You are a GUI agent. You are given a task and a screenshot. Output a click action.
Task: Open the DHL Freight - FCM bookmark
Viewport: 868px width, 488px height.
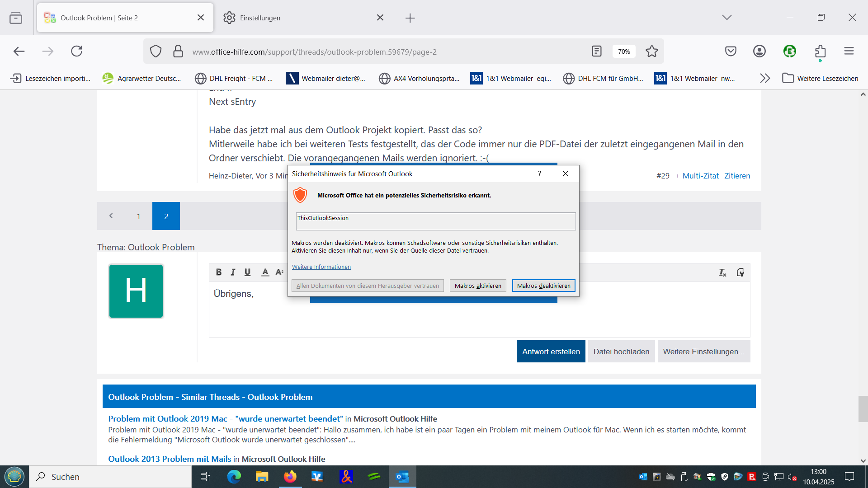[234, 78]
